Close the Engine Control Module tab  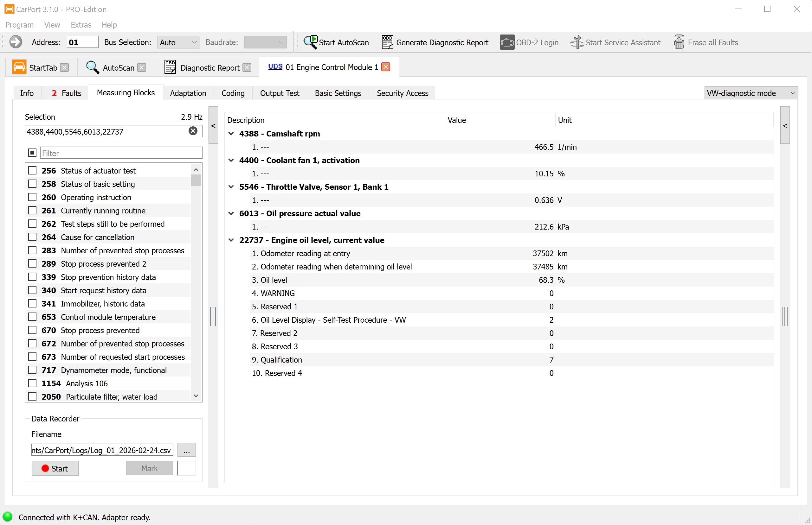pyautogui.click(x=386, y=67)
